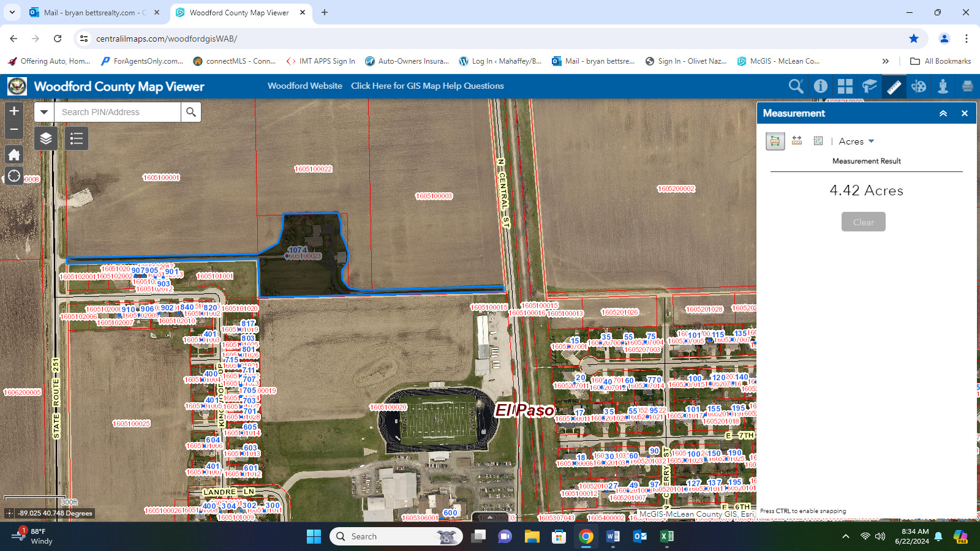The width and height of the screenshot is (980, 551).
Task: Find my location on the map
Action: click(x=14, y=176)
